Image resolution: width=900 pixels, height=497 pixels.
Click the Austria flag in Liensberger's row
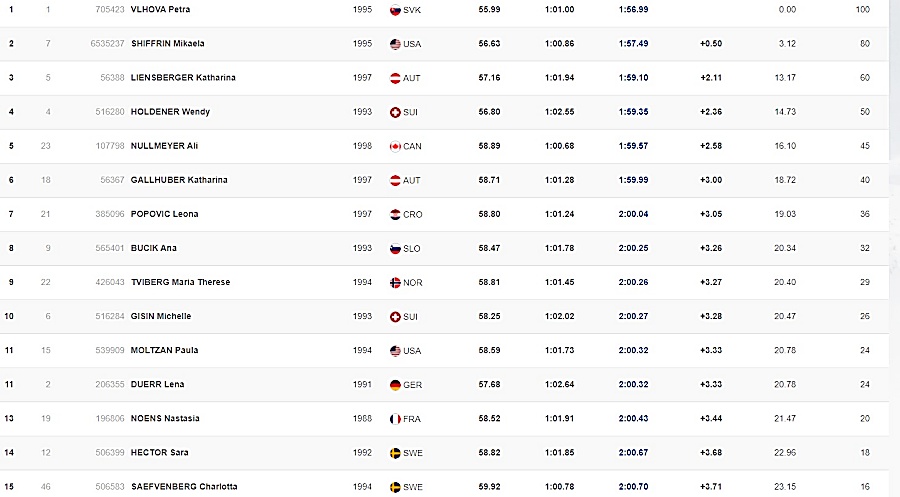coord(395,78)
